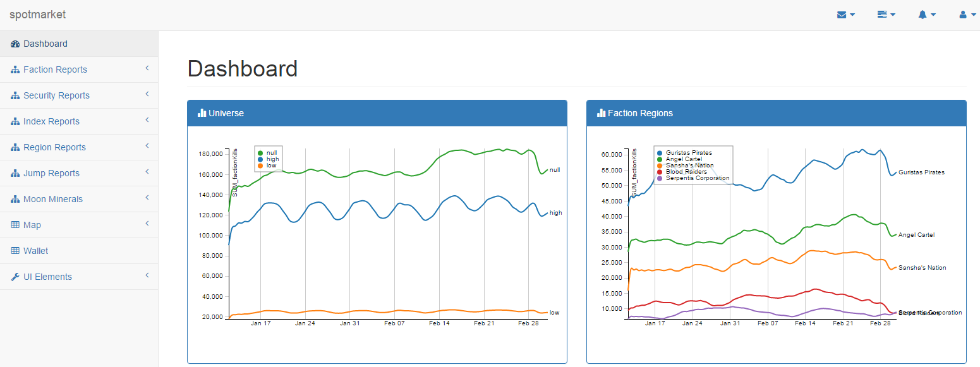Image resolution: width=980 pixels, height=367 pixels.
Task: Expand the Region Reports chevron
Action: point(147,146)
